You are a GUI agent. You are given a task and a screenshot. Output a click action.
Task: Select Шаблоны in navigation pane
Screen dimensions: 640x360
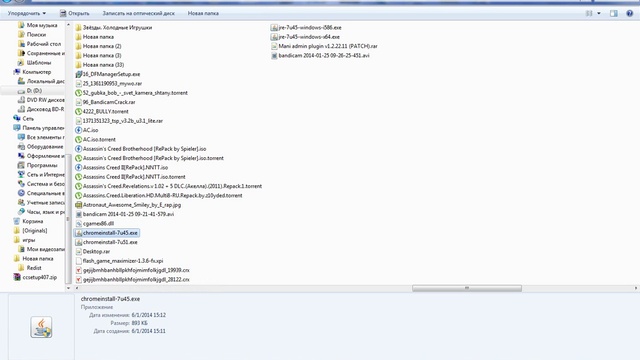tap(39, 63)
